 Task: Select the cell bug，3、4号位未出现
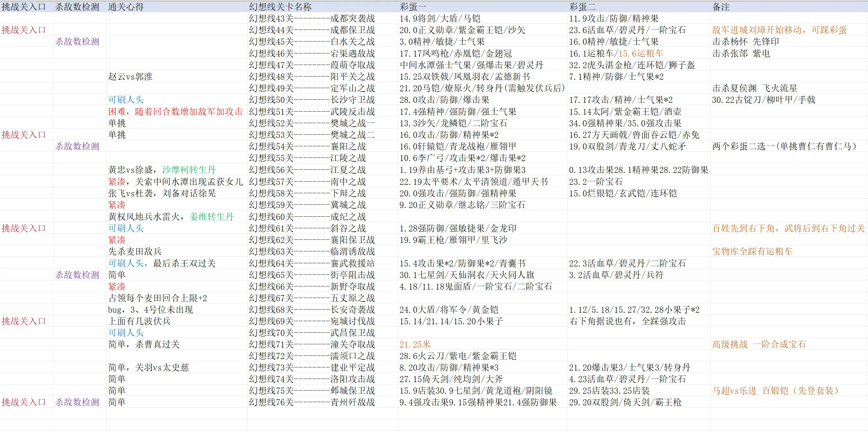click(x=151, y=310)
